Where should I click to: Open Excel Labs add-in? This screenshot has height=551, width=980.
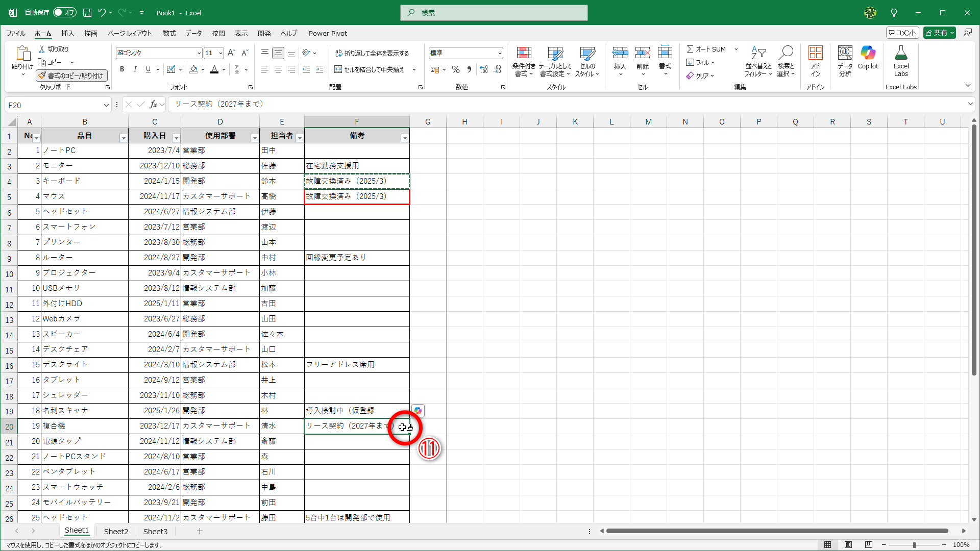tap(901, 61)
